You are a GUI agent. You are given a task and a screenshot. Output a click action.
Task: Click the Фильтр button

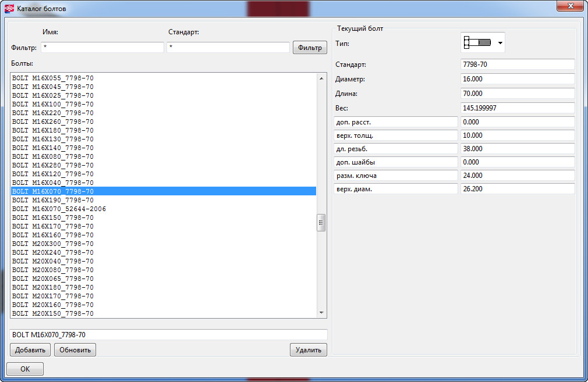(310, 48)
